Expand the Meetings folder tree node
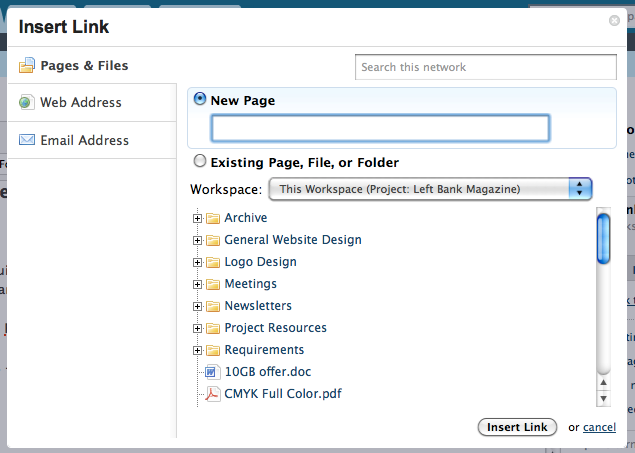Viewport: 635px width, 453px height. point(197,284)
